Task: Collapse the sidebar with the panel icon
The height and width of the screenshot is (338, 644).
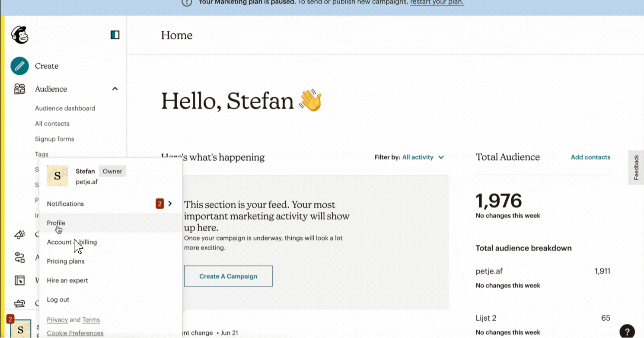Action: point(115,35)
